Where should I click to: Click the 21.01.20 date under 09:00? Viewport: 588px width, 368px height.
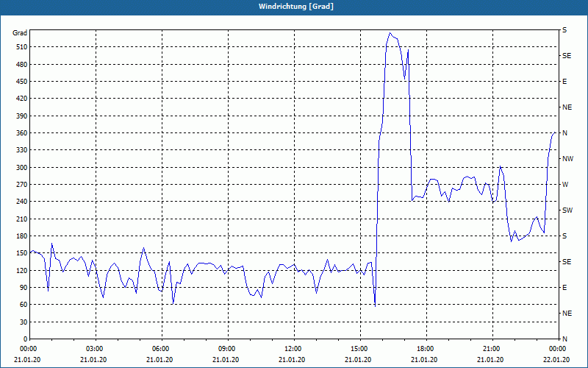coord(226,359)
